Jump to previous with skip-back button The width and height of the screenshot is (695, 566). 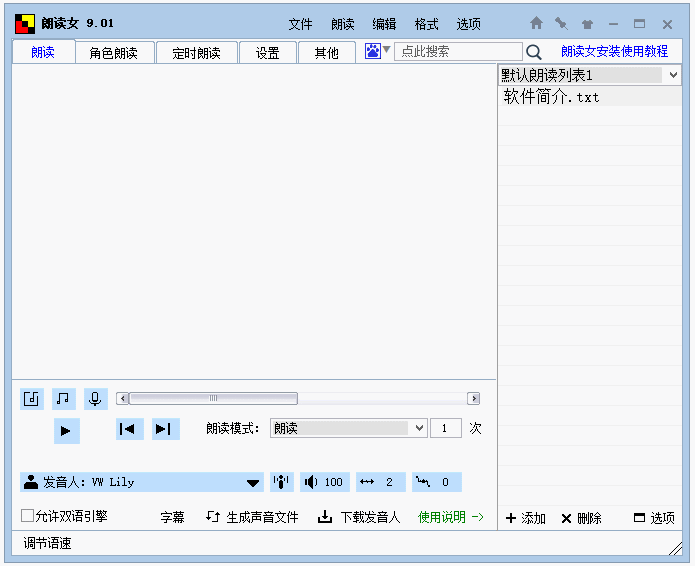click(129, 429)
